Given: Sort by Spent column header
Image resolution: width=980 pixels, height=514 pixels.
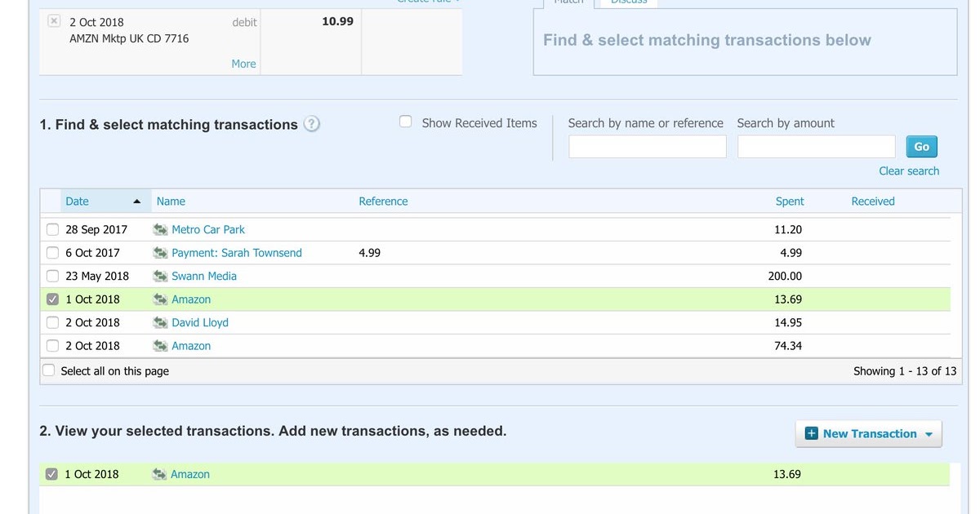Looking at the screenshot, I should click(790, 202).
